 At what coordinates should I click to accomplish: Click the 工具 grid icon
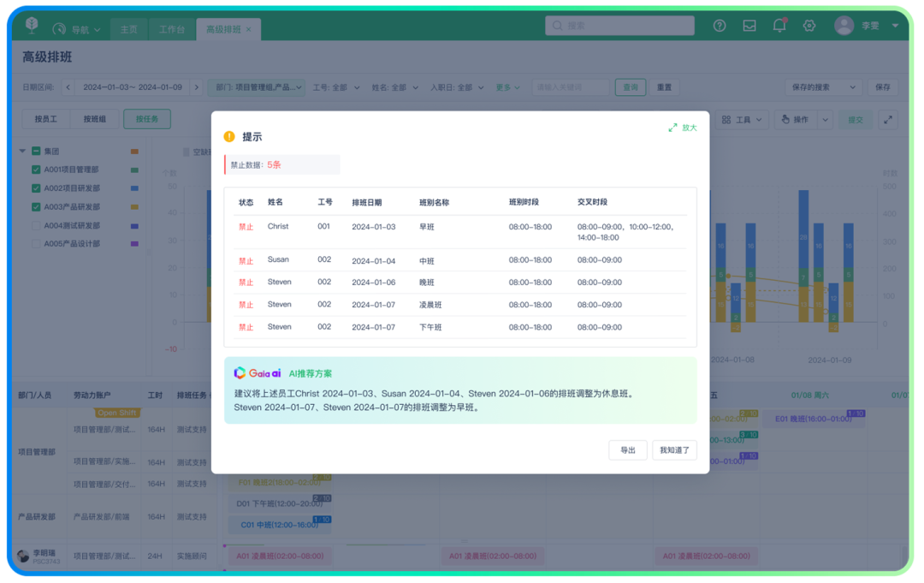[x=726, y=120]
